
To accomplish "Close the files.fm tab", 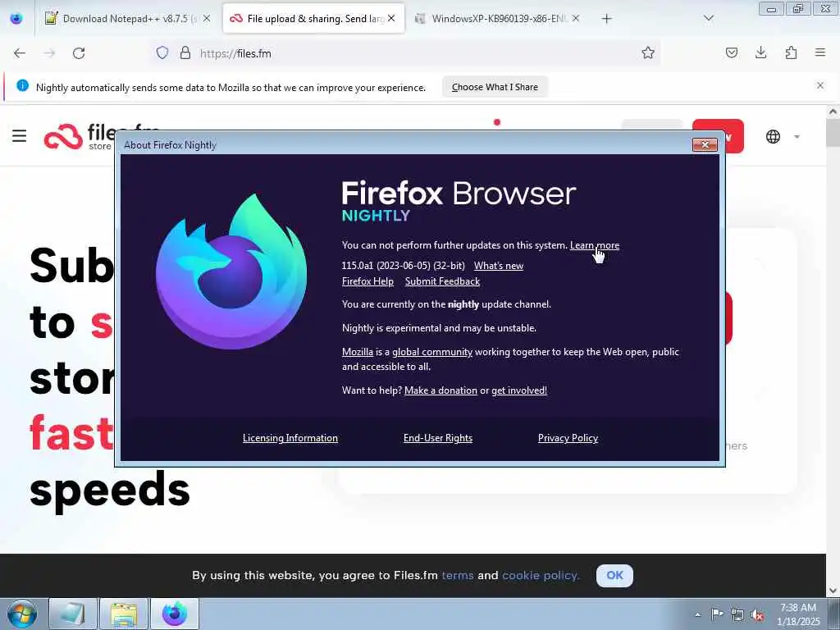I will click(391, 18).
